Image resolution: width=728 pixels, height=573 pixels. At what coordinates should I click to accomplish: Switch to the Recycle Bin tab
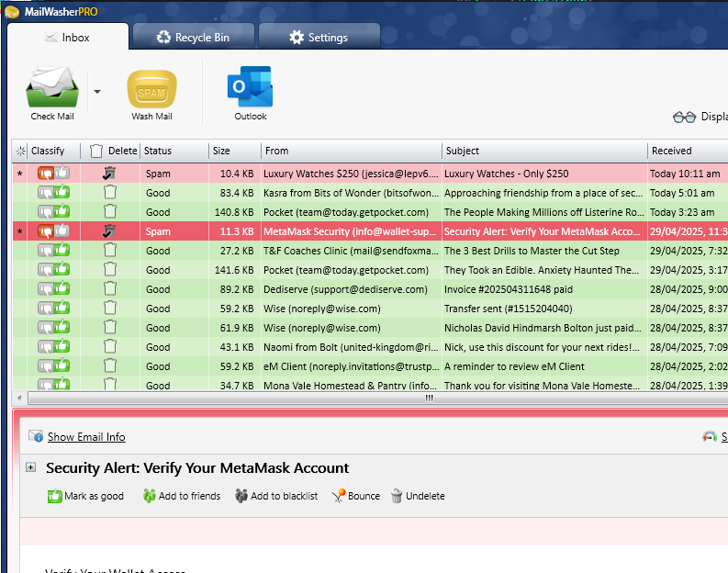tap(192, 38)
